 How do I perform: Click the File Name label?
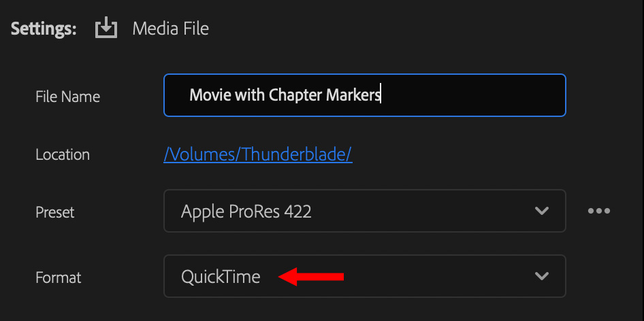[x=67, y=97]
